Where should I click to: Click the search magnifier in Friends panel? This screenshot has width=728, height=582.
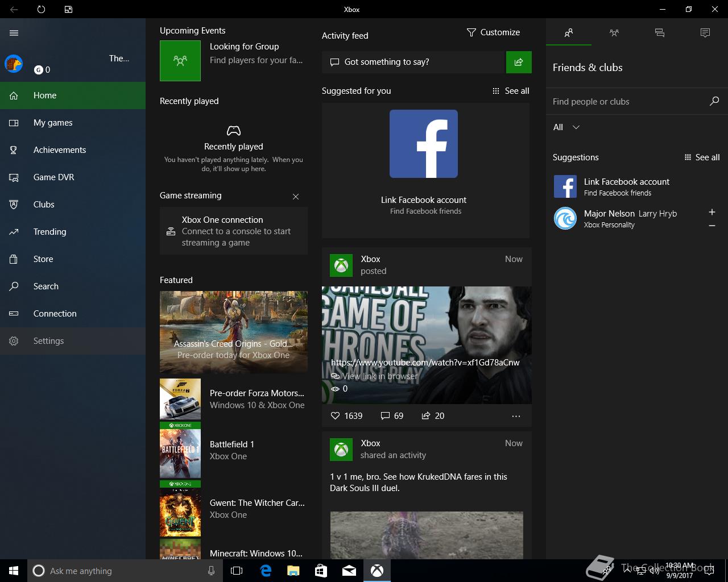[714, 101]
